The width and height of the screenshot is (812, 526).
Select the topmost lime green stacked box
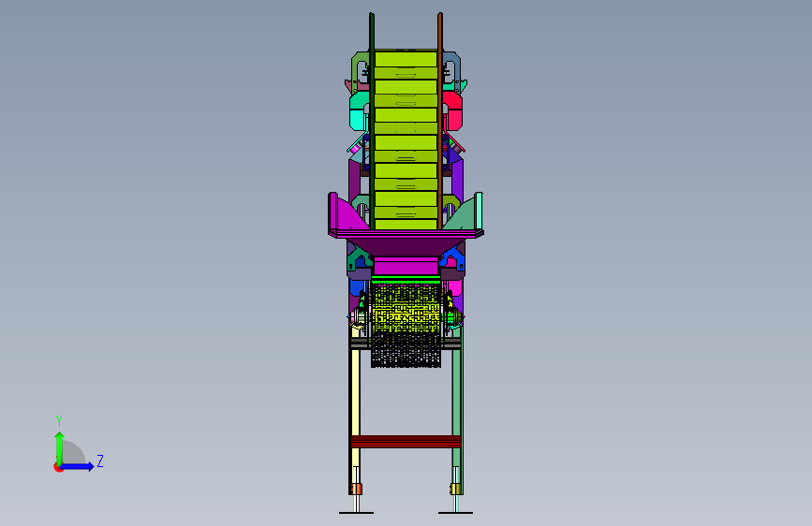(x=406, y=59)
